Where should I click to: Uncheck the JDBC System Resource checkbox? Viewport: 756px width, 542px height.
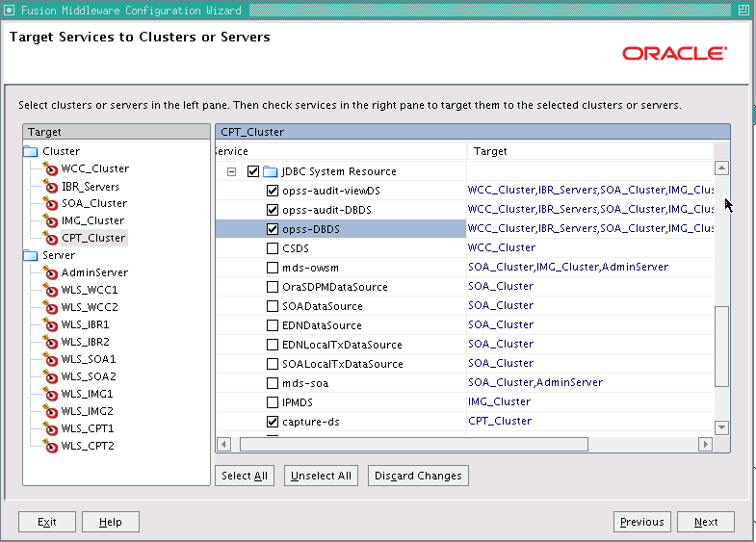253,171
